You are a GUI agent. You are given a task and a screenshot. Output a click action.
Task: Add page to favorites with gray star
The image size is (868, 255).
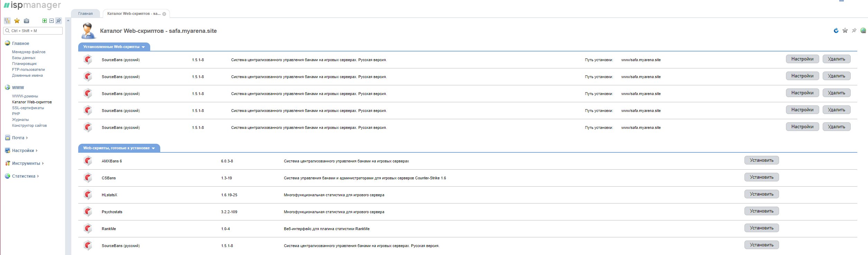coord(845,30)
